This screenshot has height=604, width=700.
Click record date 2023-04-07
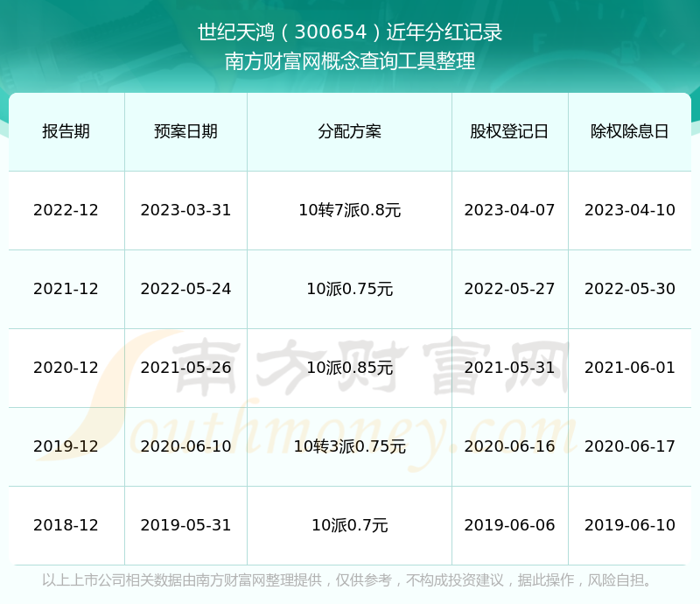[509, 210]
